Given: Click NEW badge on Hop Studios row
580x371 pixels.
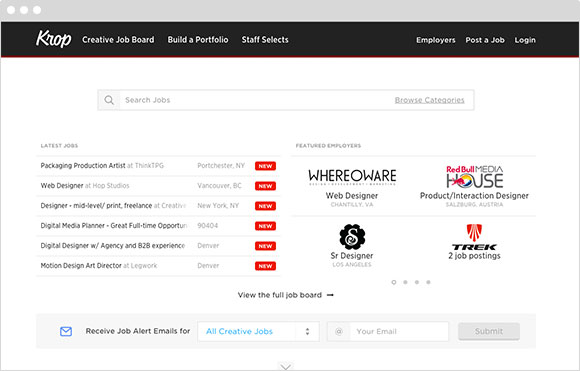Looking at the screenshot, I should pyautogui.click(x=265, y=186).
